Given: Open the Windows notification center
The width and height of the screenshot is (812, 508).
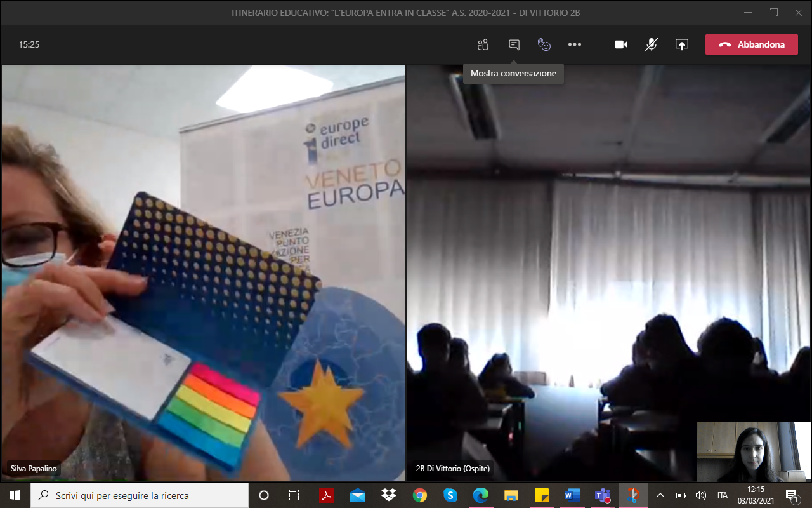Looking at the screenshot, I should point(792,495).
